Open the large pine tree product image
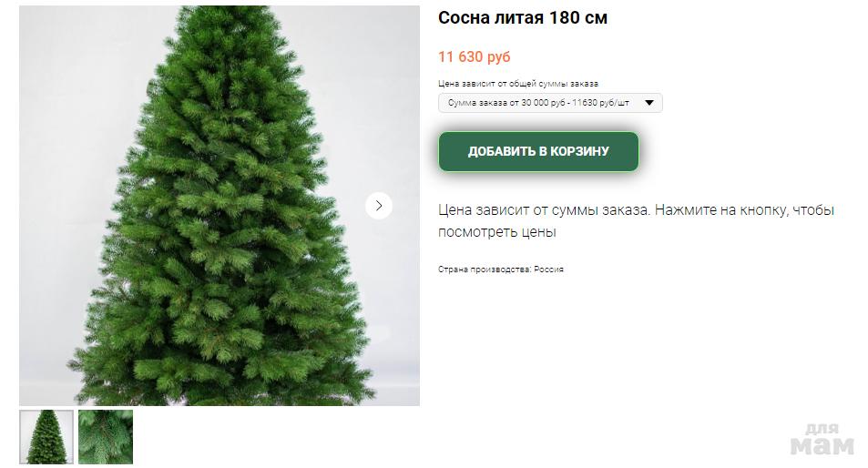868x468 pixels. point(220,206)
